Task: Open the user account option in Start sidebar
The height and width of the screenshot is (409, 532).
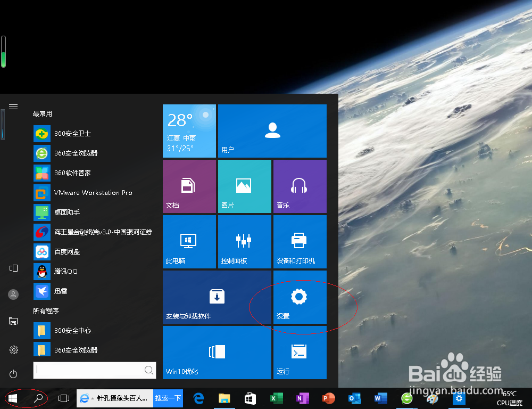Action: pyautogui.click(x=13, y=294)
